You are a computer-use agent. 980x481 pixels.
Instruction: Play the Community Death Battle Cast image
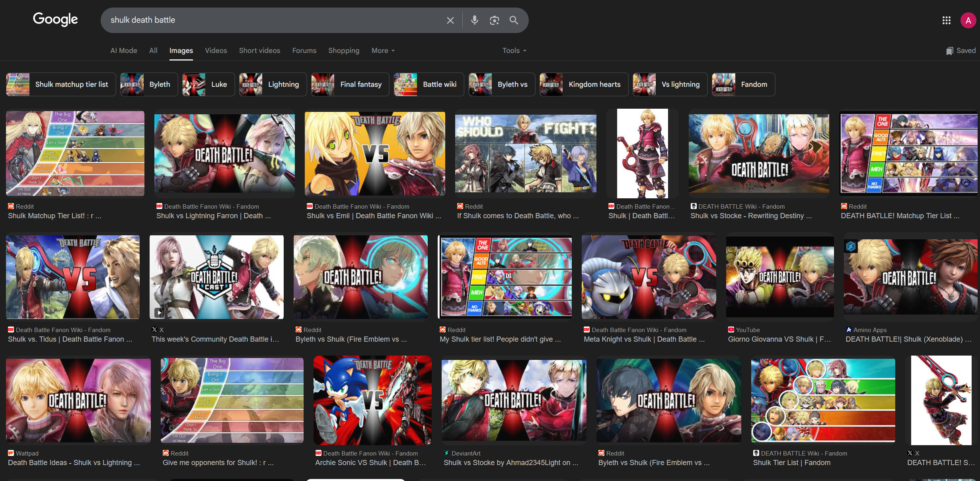216,277
